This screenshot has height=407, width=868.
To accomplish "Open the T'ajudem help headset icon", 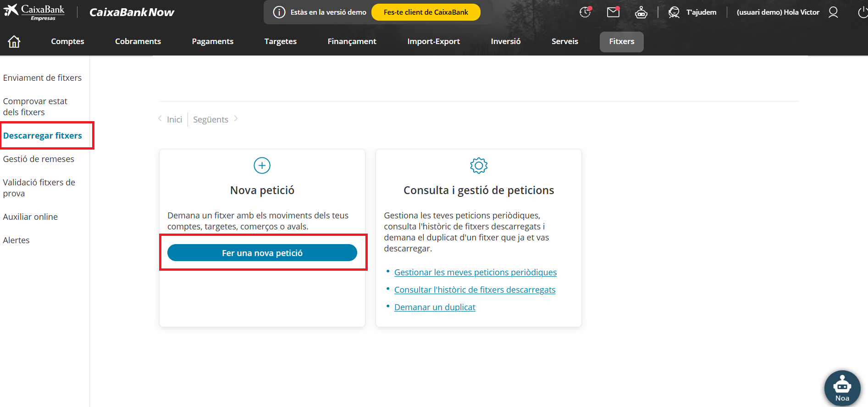I will (x=674, y=12).
